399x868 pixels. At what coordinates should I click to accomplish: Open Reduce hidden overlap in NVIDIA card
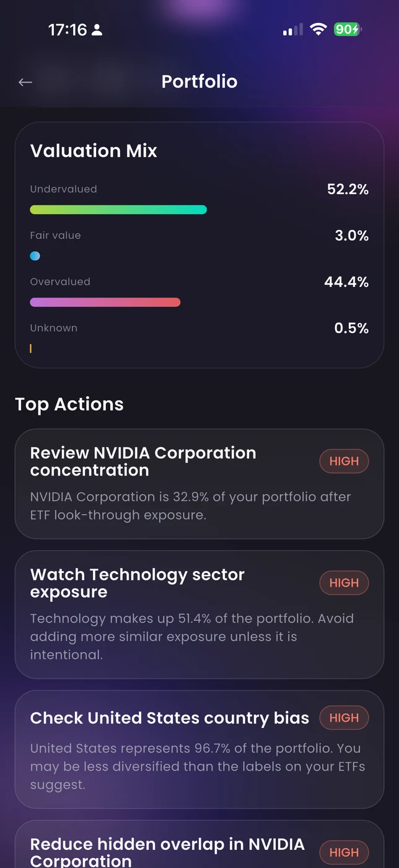click(x=167, y=852)
